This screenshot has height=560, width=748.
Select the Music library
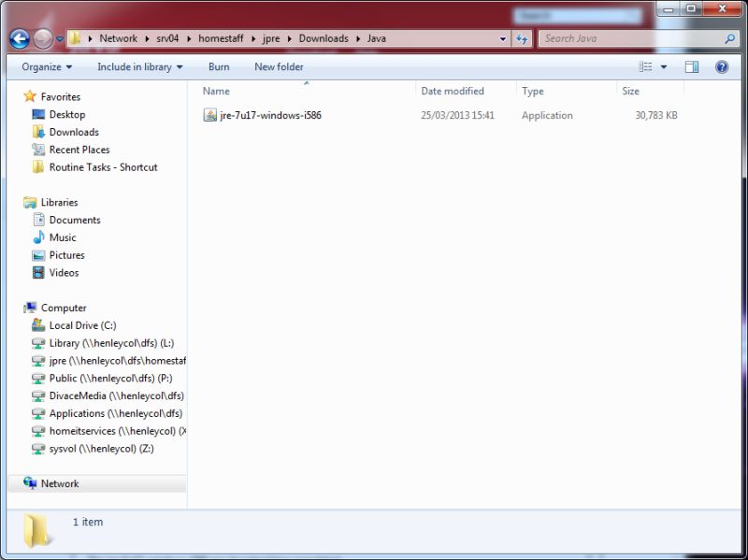pos(64,237)
